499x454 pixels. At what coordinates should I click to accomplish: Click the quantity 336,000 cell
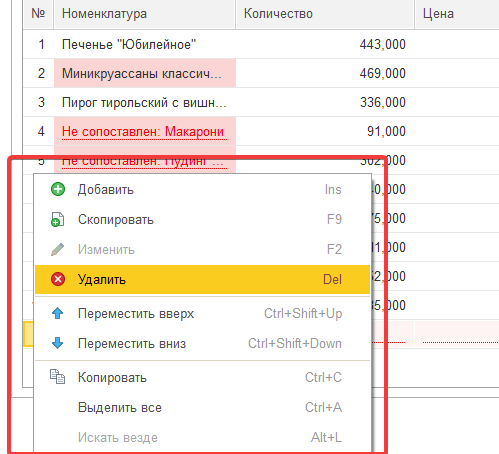(x=325, y=102)
